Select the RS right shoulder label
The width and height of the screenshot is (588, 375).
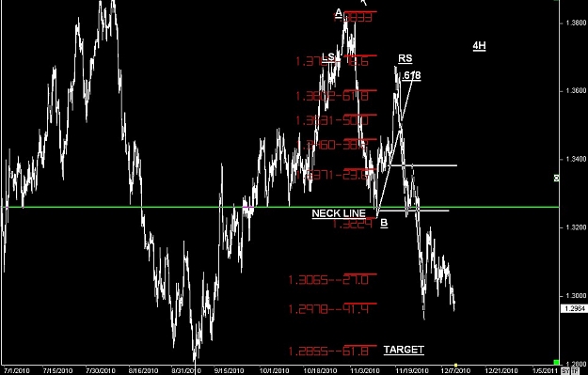pyautogui.click(x=405, y=59)
